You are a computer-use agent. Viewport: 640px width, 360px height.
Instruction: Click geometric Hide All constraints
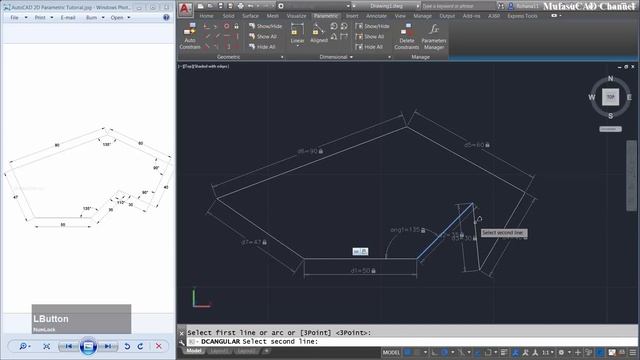(x=262, y=47)
